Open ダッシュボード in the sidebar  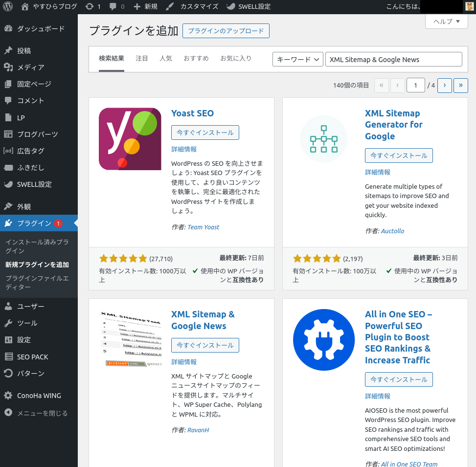tap(40, 29)
